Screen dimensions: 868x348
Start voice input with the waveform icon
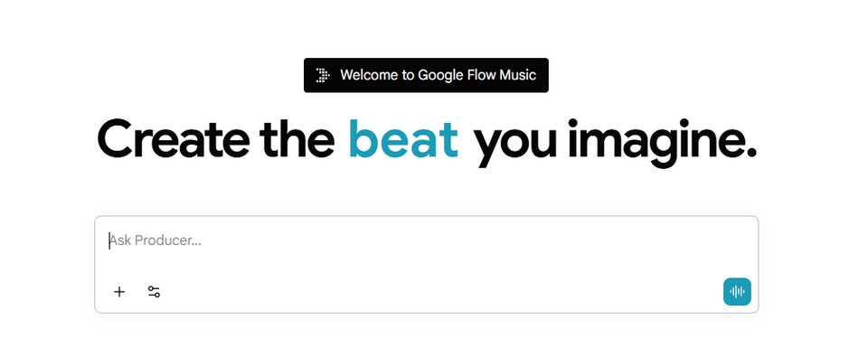tap(737, 292)
